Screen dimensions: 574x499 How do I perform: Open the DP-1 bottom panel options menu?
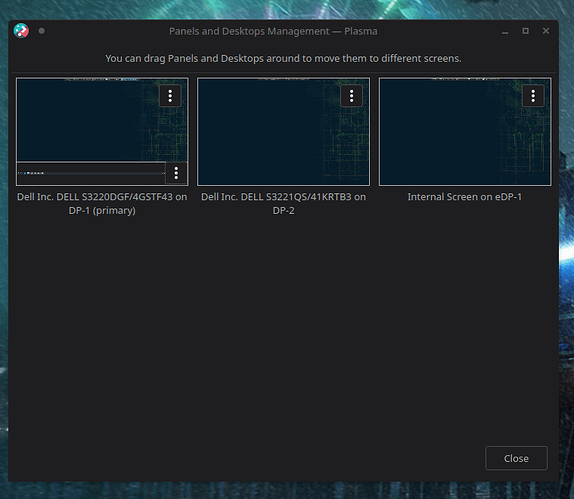[x=176, y=173]
